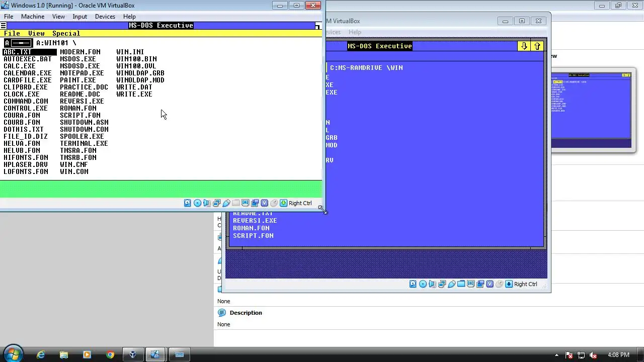
Task: Open MS-DOS Executive File menu
Action: [12, 34]
